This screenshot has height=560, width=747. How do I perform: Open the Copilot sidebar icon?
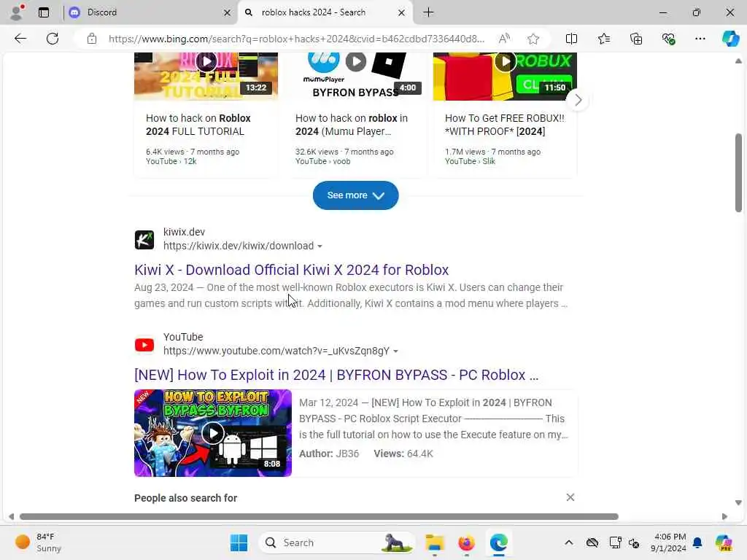point(730,39)
